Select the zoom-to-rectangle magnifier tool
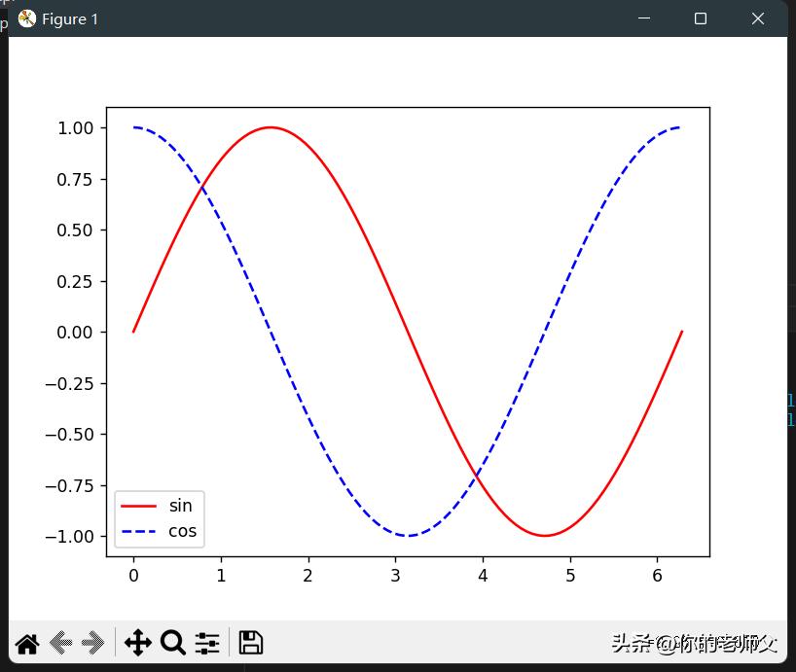The image size is (796, 672). pos(173,643)
